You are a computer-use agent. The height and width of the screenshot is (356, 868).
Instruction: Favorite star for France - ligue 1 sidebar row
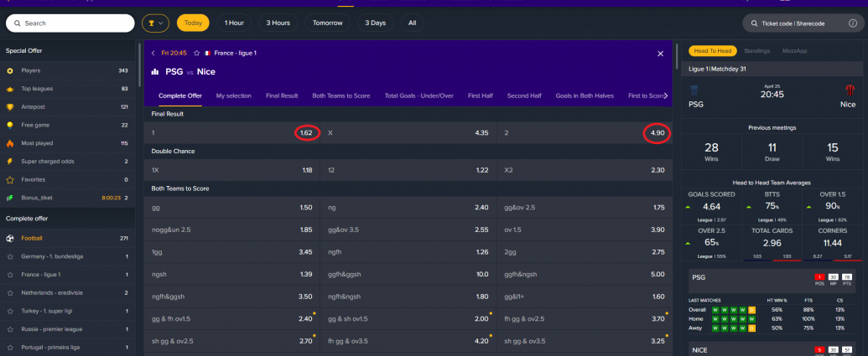click(10, 275)
